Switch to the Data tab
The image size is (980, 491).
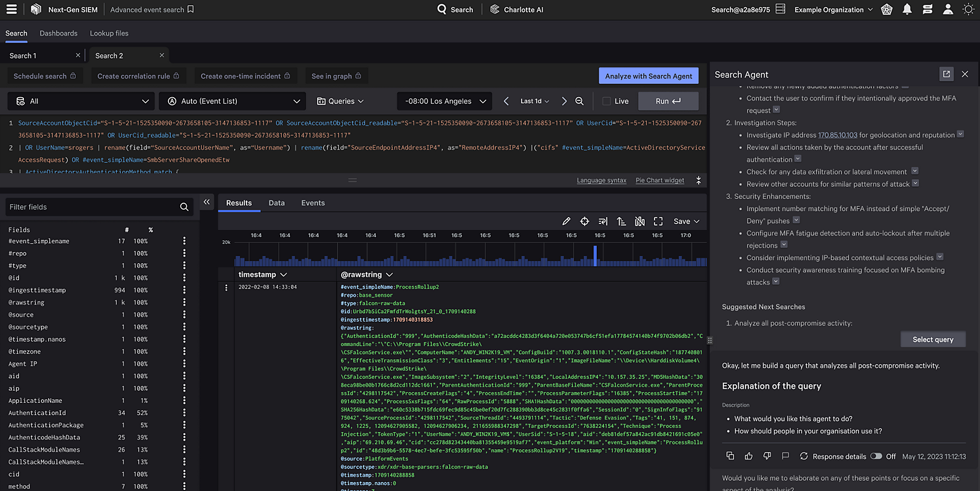(277, 203)
